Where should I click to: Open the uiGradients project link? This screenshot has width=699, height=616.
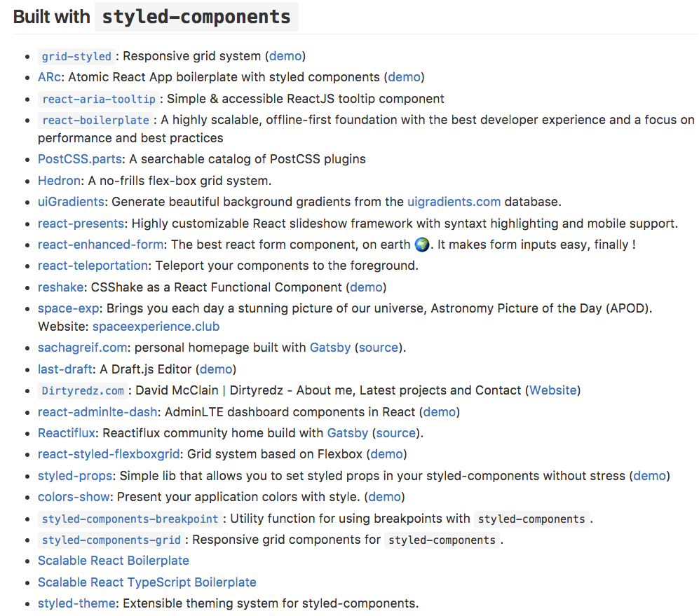point(71,202)
